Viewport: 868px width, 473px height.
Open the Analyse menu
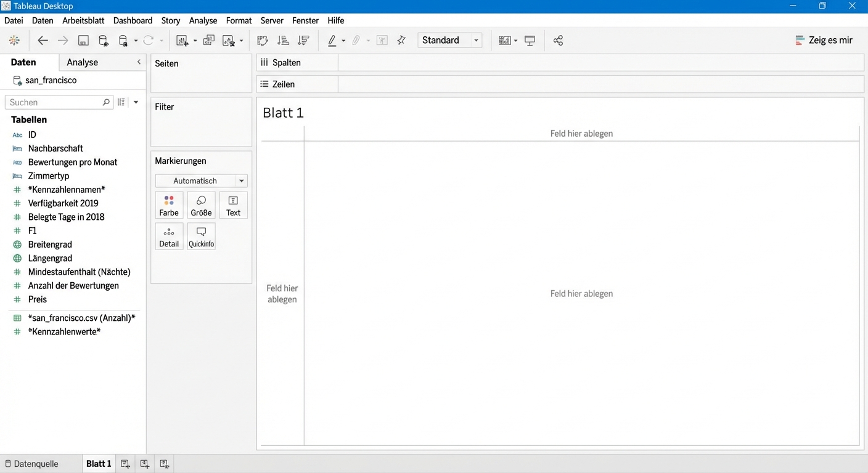[203, 20]
